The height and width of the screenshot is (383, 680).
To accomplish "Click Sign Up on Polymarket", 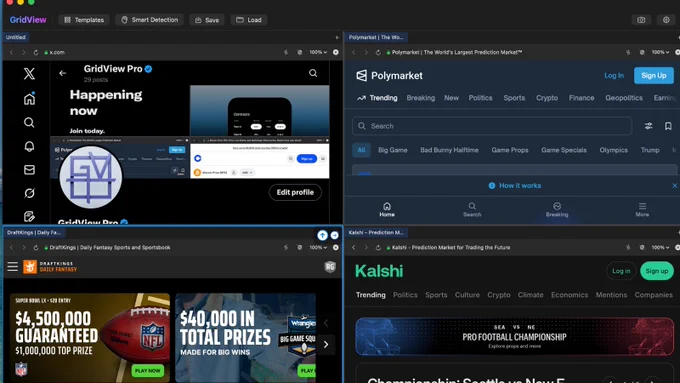I will click(x=654, y=75).
